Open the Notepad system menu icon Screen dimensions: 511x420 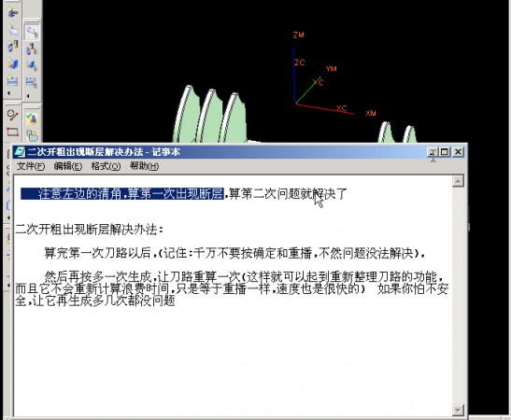click(x=20, y=152)
